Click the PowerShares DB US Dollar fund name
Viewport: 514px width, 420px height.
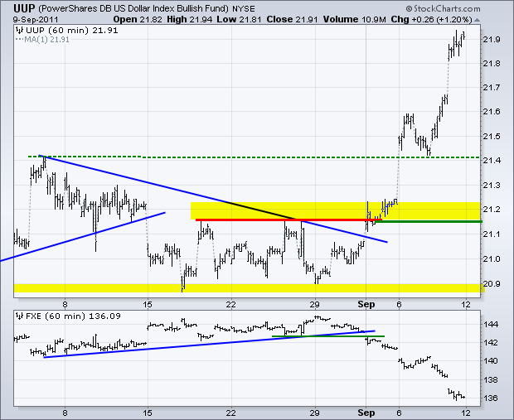(133, 8)
